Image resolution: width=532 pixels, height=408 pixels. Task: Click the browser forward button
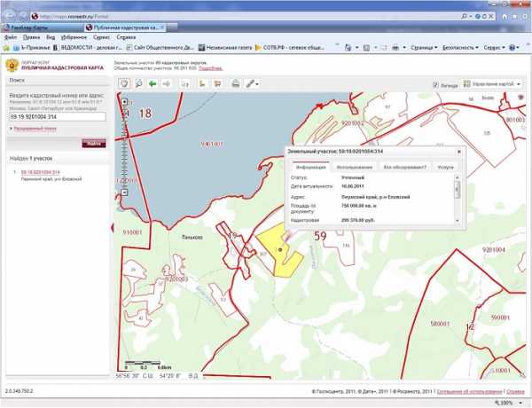[x=23, y=15]
